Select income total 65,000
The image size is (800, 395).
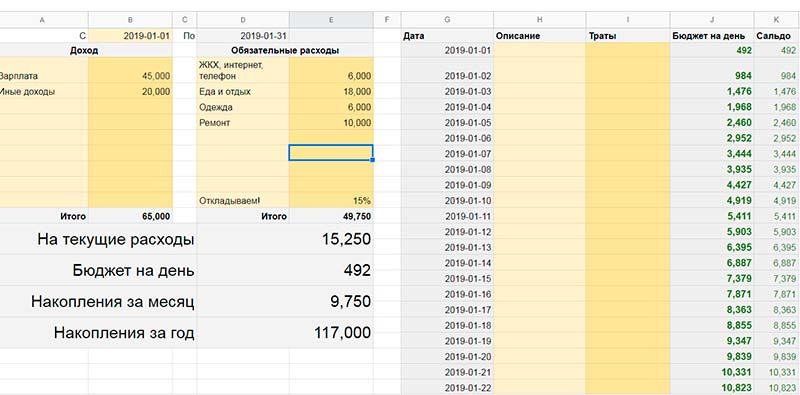tap(130, 216)
